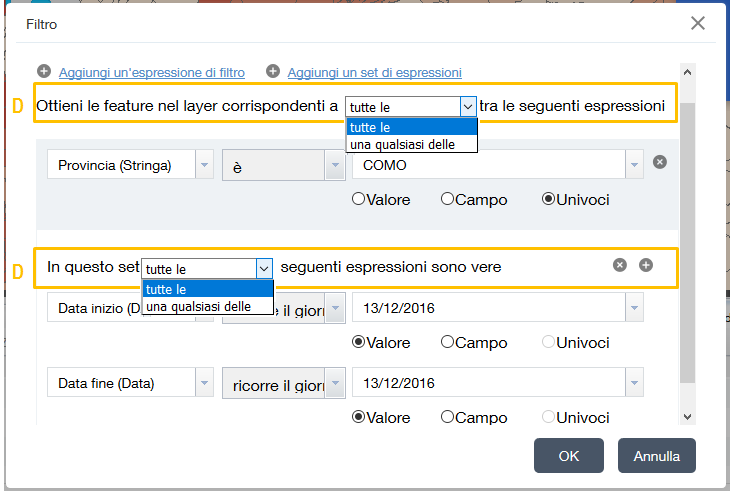Screen dimensions: 732x492
Task: Open the Data fine (Data) field dropdown
Action: point(204,383)
